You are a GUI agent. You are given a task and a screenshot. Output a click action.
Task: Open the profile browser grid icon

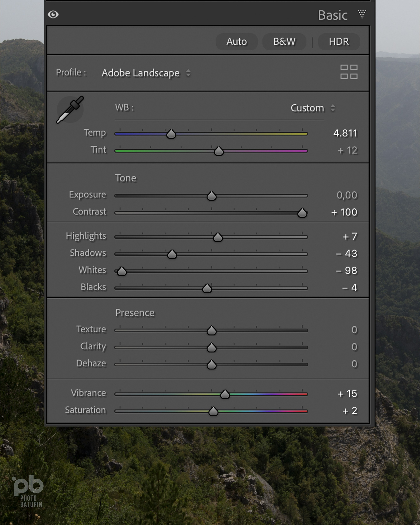tap(349, 72)
